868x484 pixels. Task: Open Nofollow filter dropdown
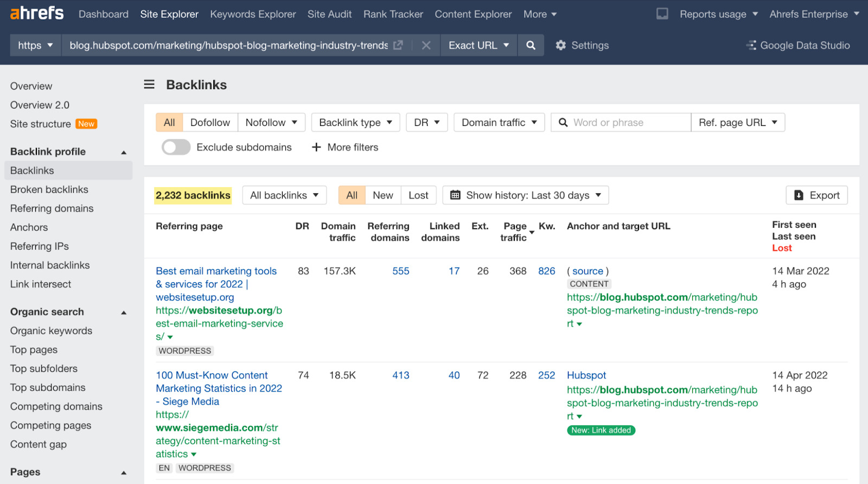pos(271,123)
